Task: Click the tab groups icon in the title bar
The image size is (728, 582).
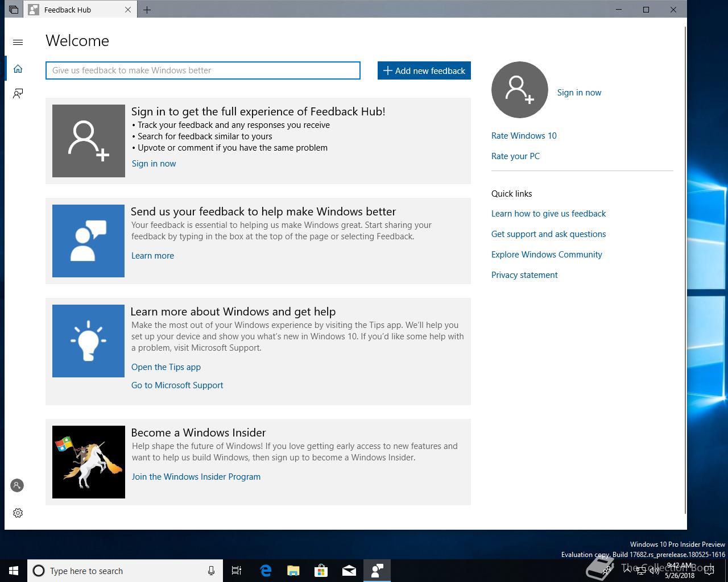Action: (13, 10)
